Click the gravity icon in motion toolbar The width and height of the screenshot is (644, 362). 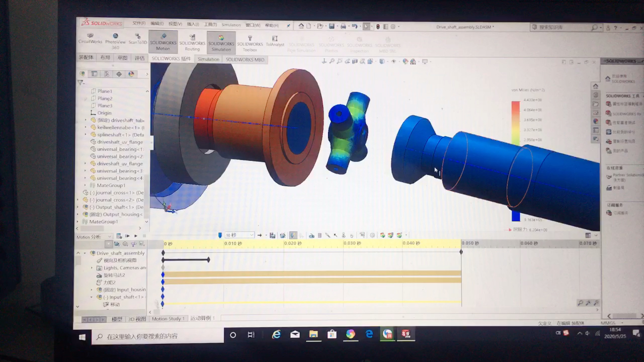coord(352,235)
